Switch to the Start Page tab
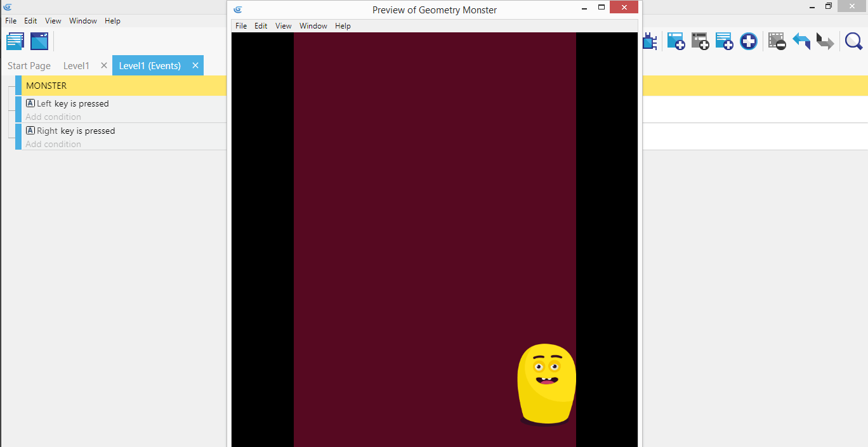Image resolution: width=868 pixels, height=447 pixels. 29,66
